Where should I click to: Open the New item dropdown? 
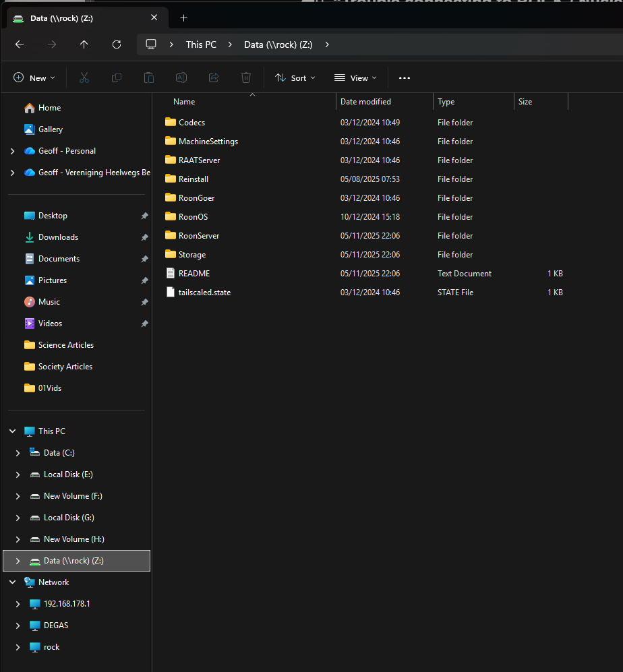[x=34, y=78]
